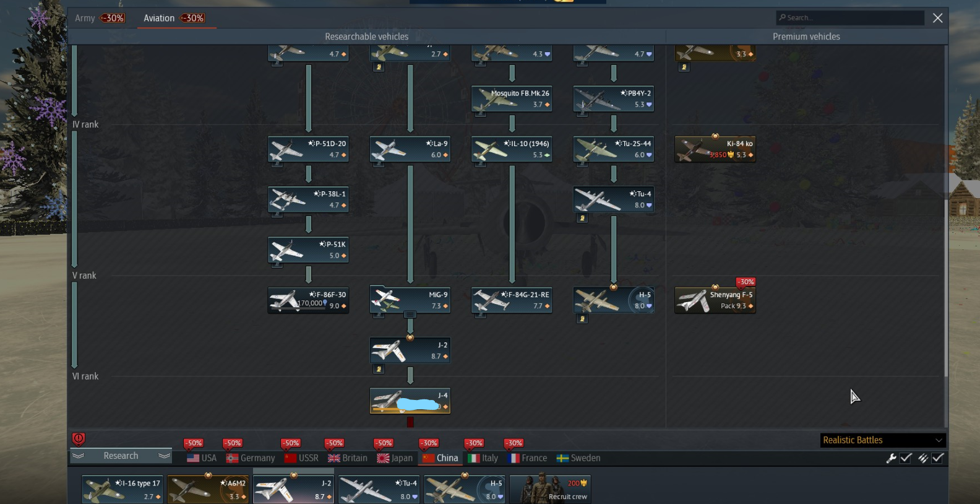Click the gold badge icon under tree Tu-4

coord(582,218)
